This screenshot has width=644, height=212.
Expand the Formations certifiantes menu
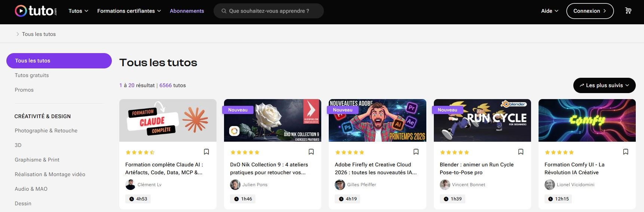click(129, 11)
